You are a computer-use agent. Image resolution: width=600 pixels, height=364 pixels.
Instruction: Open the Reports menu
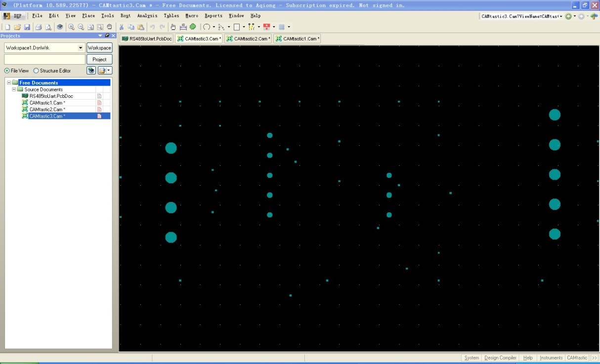214,16
